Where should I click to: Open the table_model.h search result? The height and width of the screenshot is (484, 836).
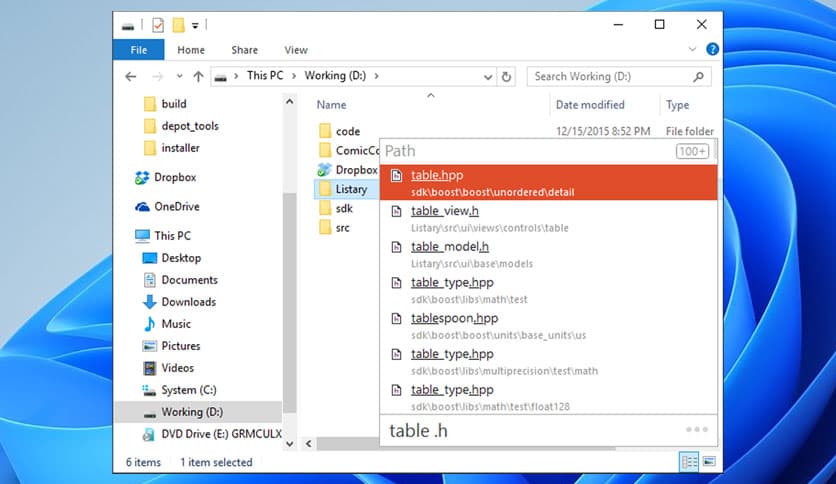pos(549,254)
